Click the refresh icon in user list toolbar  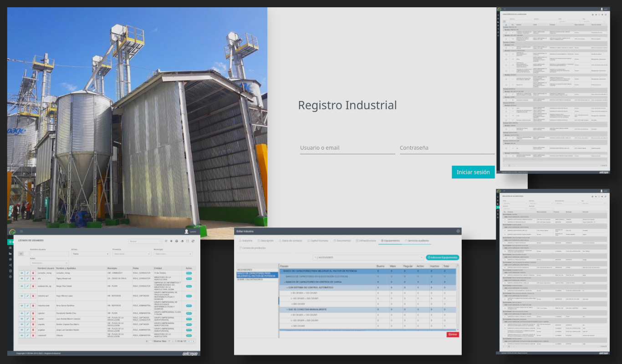[193, 241]
